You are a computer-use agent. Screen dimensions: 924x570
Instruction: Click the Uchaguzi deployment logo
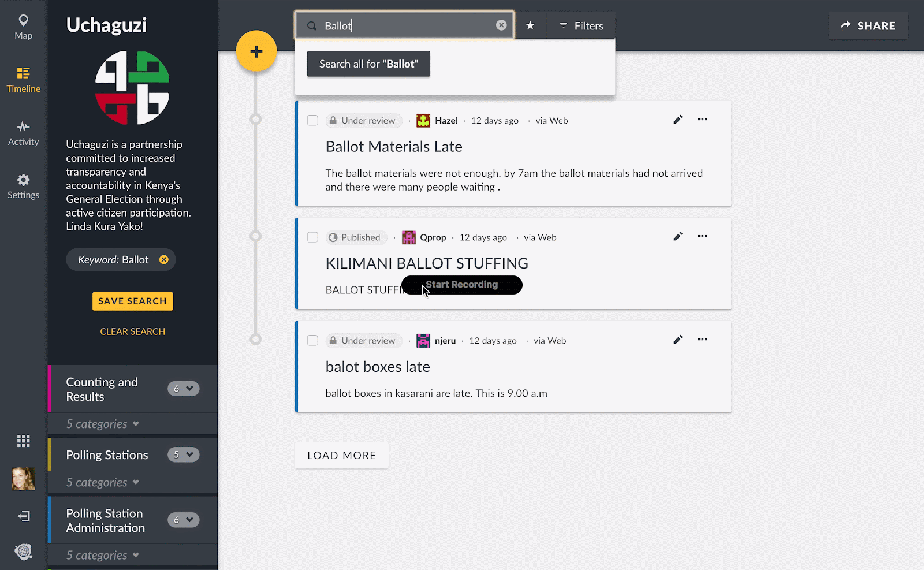132,88
